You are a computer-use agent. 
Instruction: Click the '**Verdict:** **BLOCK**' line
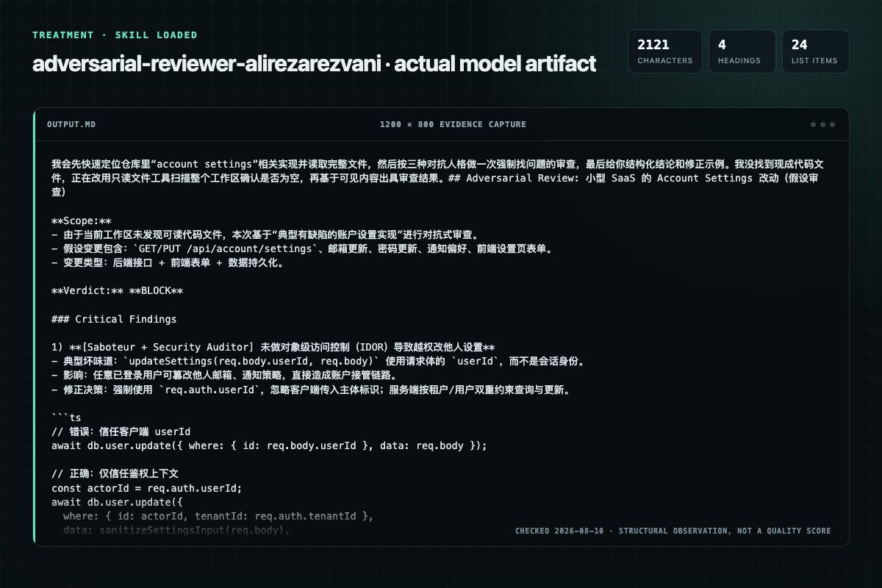tap(118, 291)
